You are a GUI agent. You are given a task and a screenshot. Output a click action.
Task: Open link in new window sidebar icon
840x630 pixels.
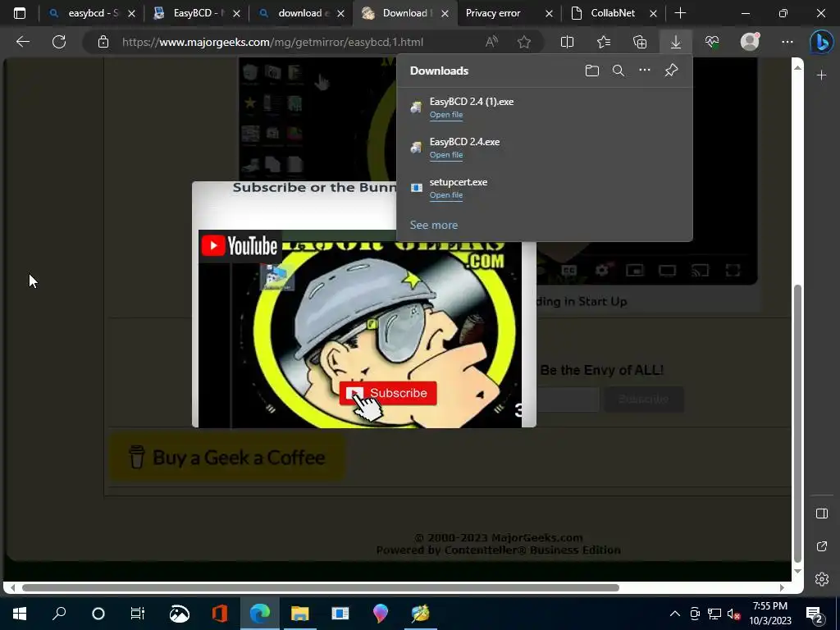click(x=821, y=546)
